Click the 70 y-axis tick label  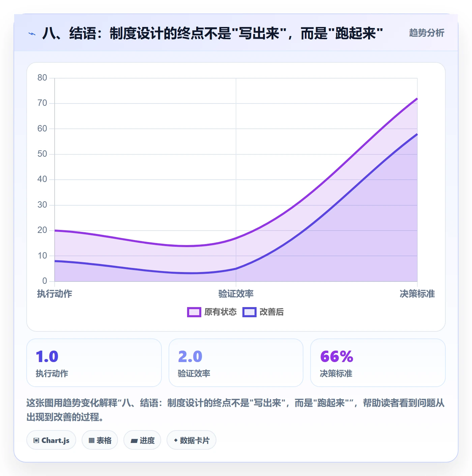point(42,103)
